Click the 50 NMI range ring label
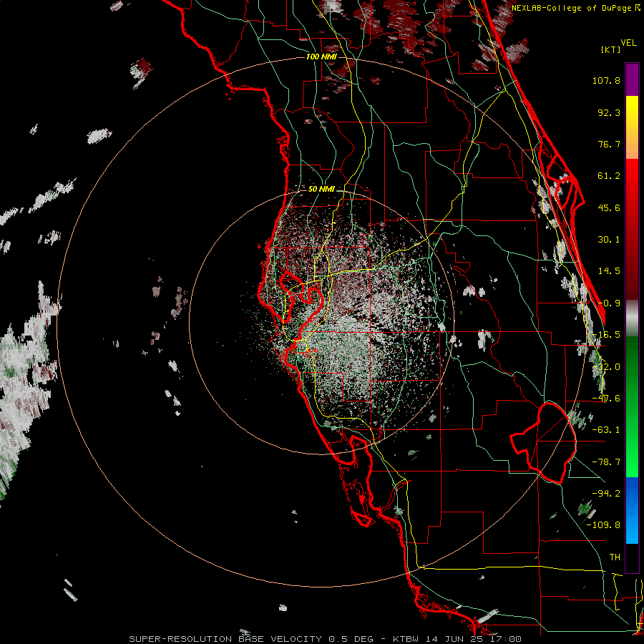The image size is (644, 644). [321, 189]
